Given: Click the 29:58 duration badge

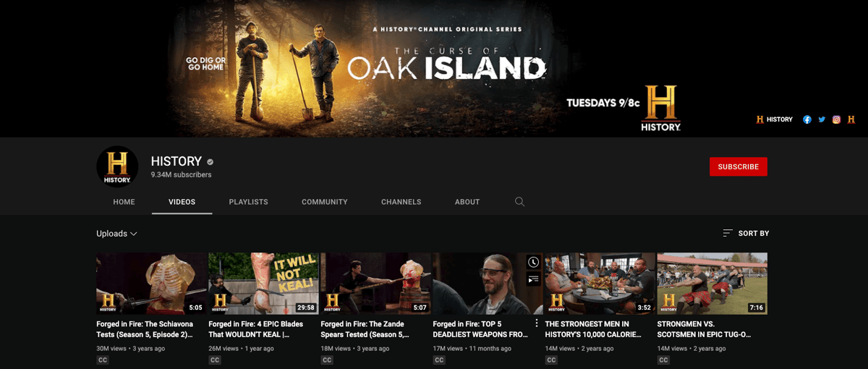Looking at the screenshot, I should click(307, 307).
